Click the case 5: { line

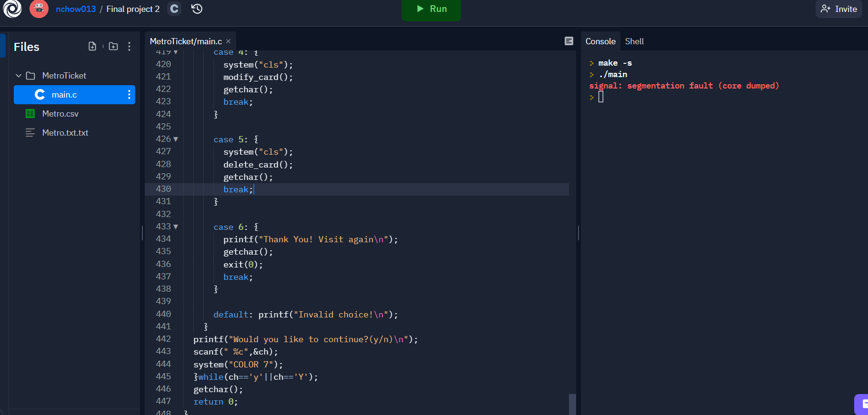(236, 139)
